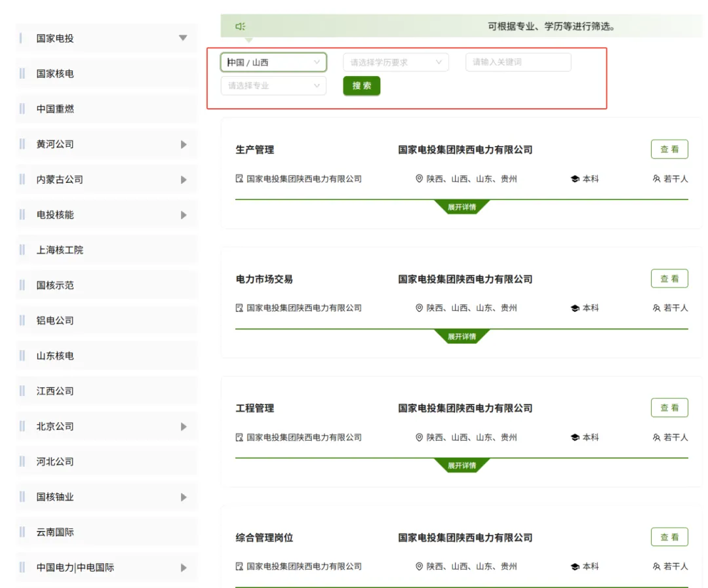Expand the 黄河公司 submenu arrow
This screenshot has width=708, height=588.
click(x=184, y=144)
